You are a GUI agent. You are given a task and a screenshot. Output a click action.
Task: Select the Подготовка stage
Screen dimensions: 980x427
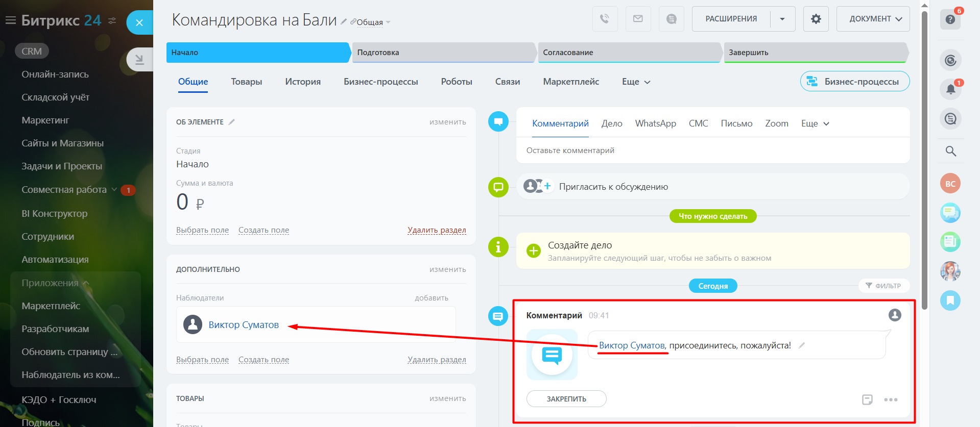pos(443,53)
